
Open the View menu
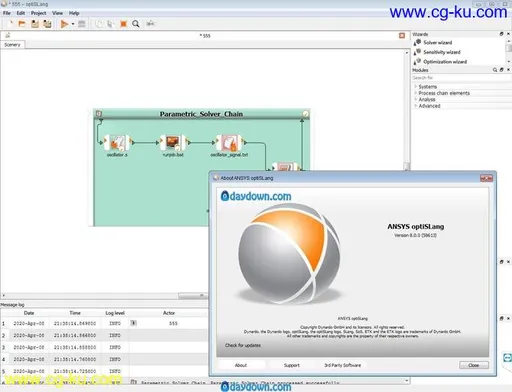(x=57, y=13)
